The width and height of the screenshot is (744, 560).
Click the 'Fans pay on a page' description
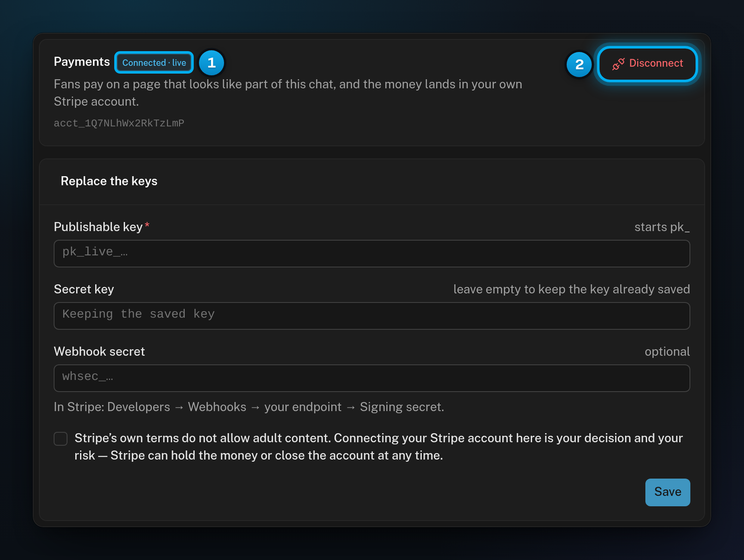pos(288,93)
